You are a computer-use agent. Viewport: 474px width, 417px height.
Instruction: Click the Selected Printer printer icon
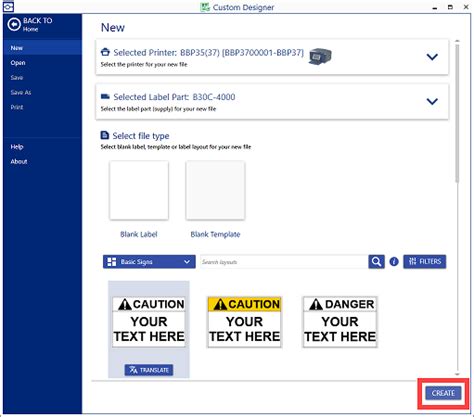(105, 52)
